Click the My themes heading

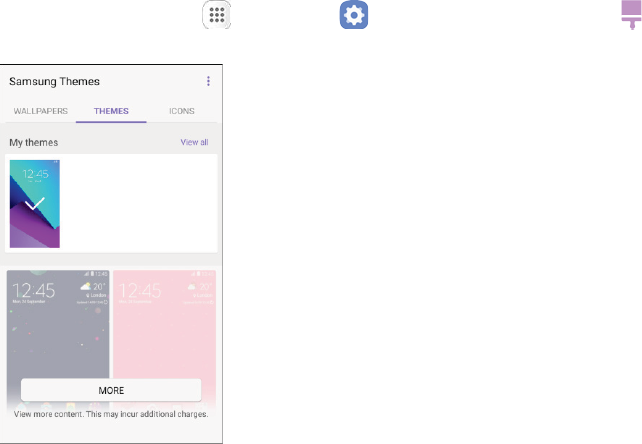(34, 143)
